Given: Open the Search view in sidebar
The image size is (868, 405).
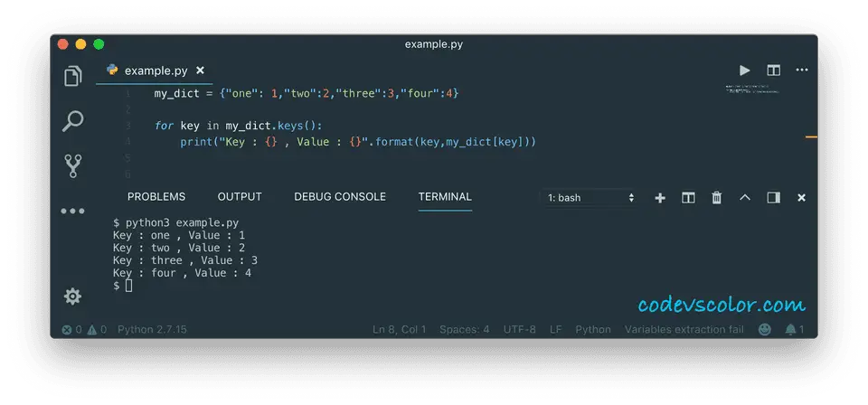Looking at the screenshot, I should [x=72, y=121].
